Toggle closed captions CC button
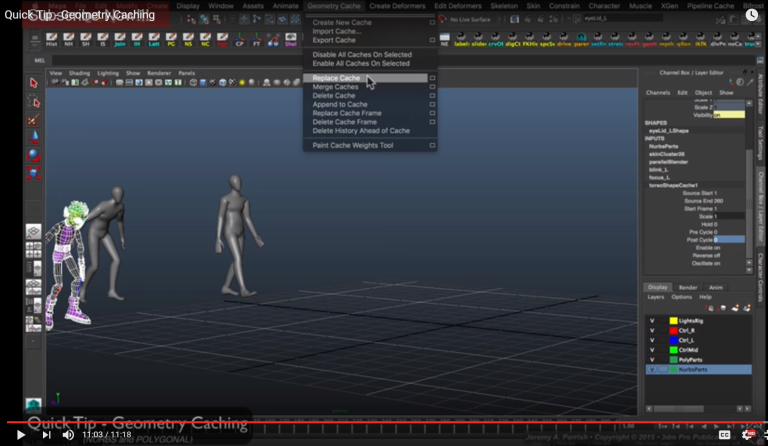The height and width of the screenshot is (446, 768). click(725, 435)
